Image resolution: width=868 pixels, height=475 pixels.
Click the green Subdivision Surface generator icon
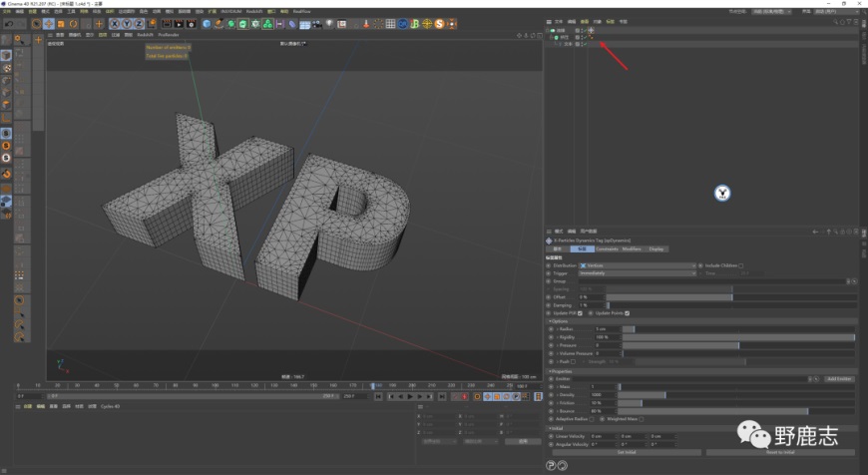pyautogui.click(x=230, y=24)
